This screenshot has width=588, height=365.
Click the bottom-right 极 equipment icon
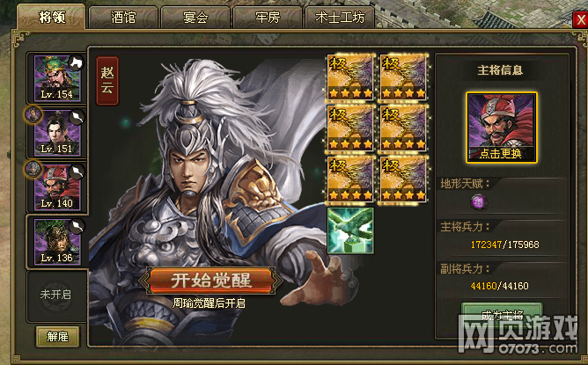pyautogui.click(x=403, y=179)
